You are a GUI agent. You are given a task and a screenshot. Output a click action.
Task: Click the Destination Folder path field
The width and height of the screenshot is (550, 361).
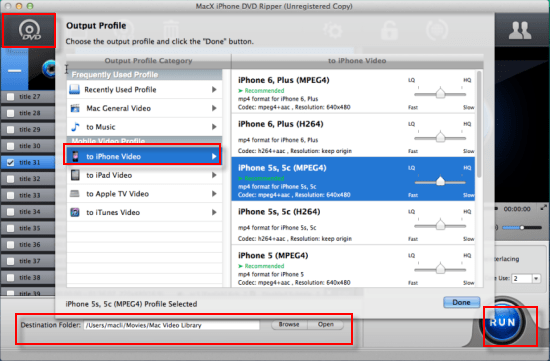[172, 325]
